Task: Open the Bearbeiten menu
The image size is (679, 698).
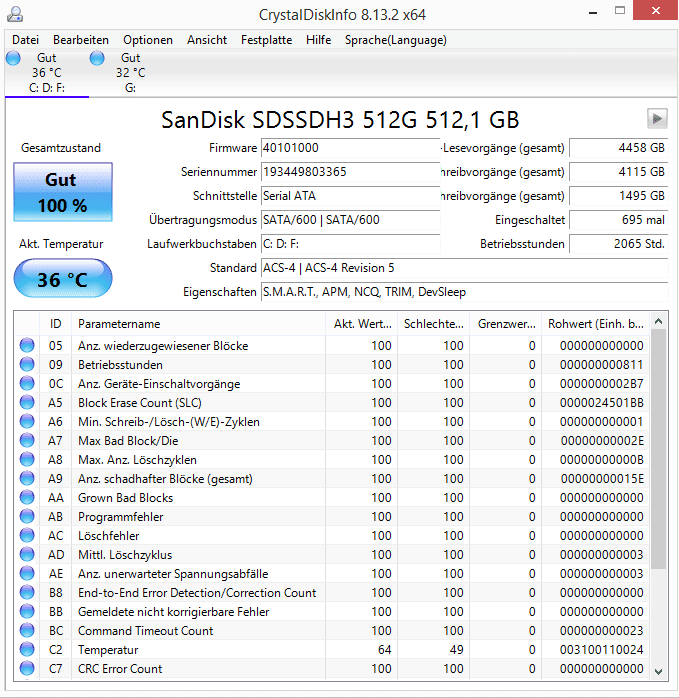Action: [x=81, y=40]
